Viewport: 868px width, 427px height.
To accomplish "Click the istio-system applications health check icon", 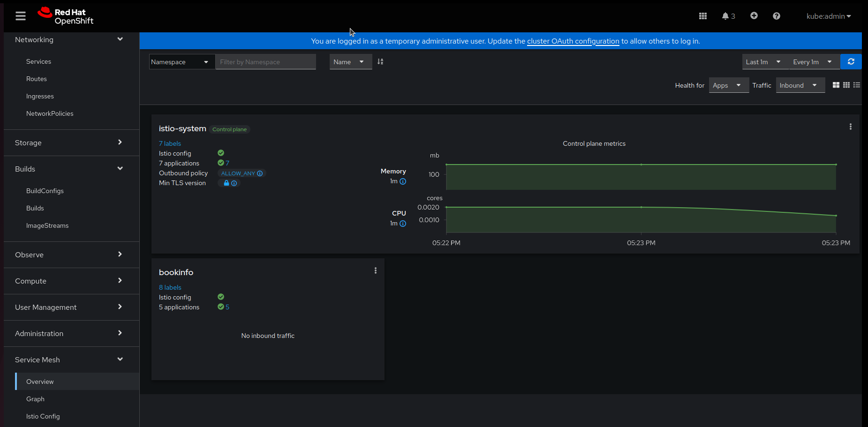I will [221, 163].
